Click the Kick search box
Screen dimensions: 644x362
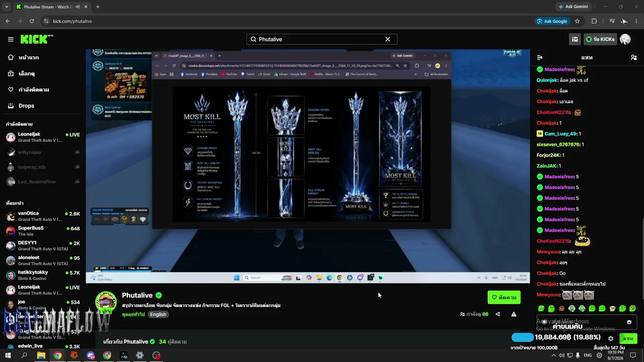pos(322,39)
